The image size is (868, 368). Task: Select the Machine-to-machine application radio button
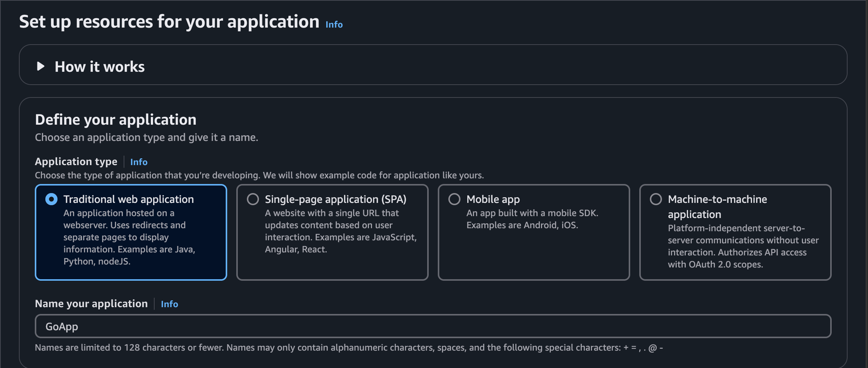[x=656, y=199]
